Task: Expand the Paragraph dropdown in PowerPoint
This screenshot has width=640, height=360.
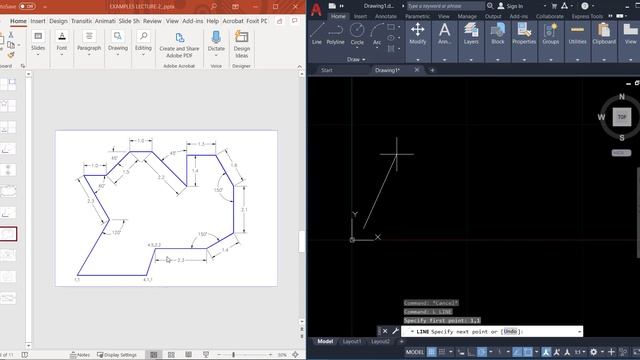Action: pyautogui.click(x=89, y=54)
